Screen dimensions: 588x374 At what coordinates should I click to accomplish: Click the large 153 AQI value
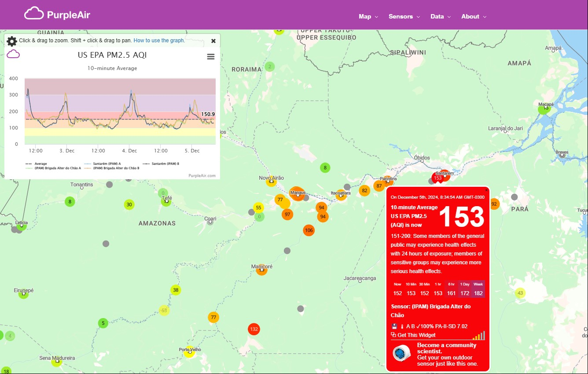coord(461,216)
